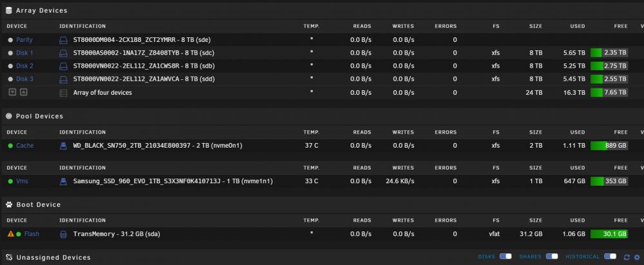Click the Vms SSD drive icon
This screenshot has height=265, width=644.
[63, 181]
